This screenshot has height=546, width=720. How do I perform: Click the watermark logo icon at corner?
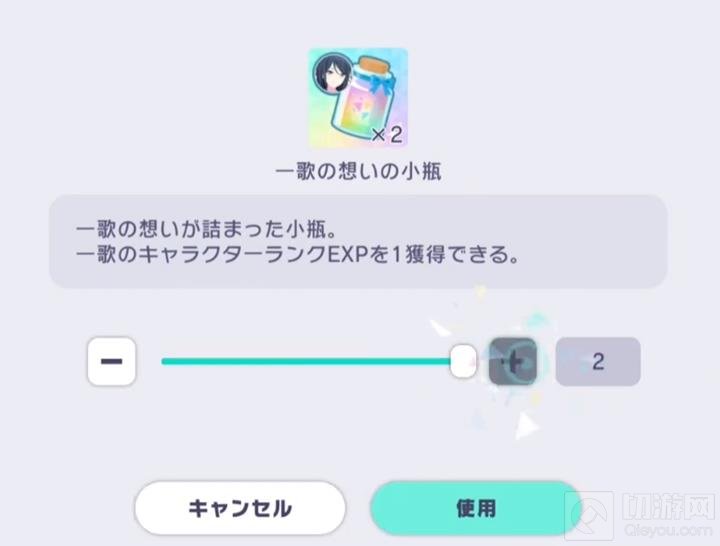[x=590, y=515]
